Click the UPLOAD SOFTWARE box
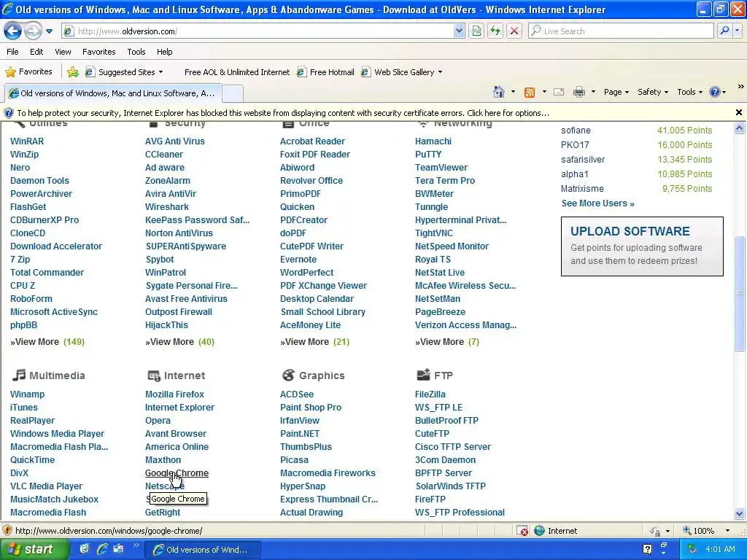 coord(642,246)
